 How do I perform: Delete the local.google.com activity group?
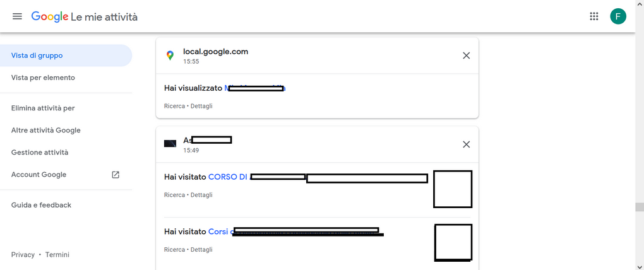click(x=466, y=56)
